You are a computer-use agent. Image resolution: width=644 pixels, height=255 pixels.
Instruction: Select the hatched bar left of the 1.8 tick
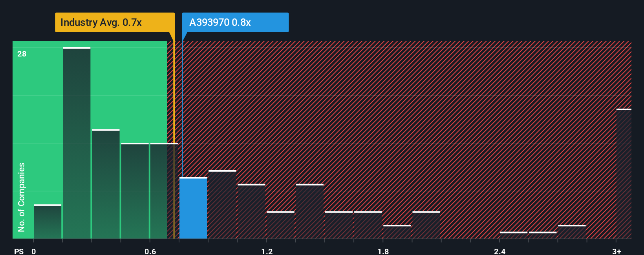pyautogui.click(x=368, y=225)
